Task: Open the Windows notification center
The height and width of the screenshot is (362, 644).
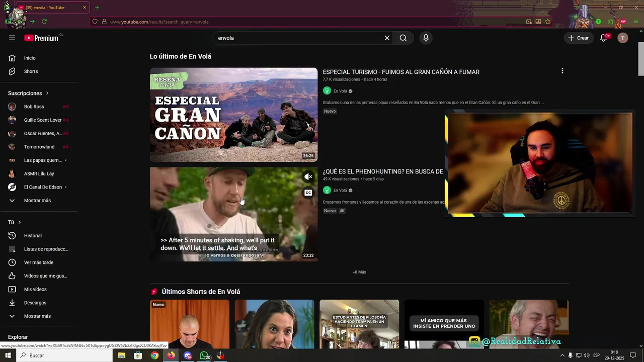Action: coord(633,355)
